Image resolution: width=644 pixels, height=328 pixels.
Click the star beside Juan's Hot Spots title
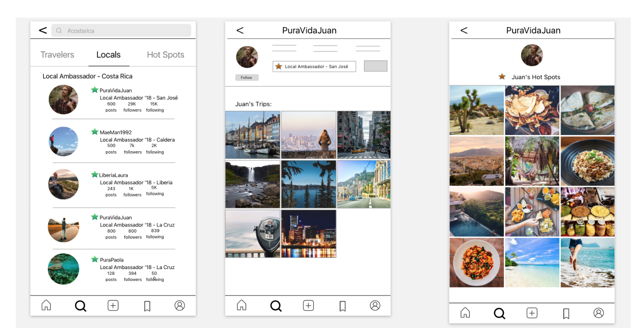coord(502,77)
